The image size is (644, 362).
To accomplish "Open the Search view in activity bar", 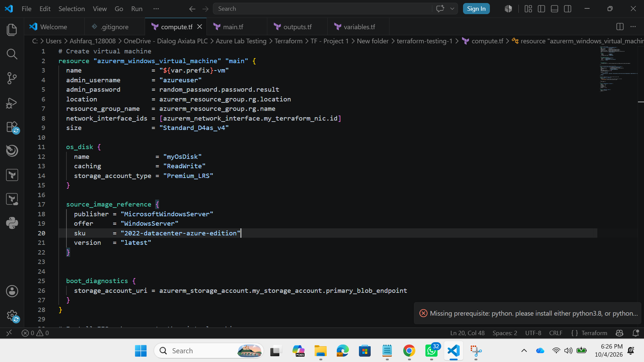I will point(12,54).
